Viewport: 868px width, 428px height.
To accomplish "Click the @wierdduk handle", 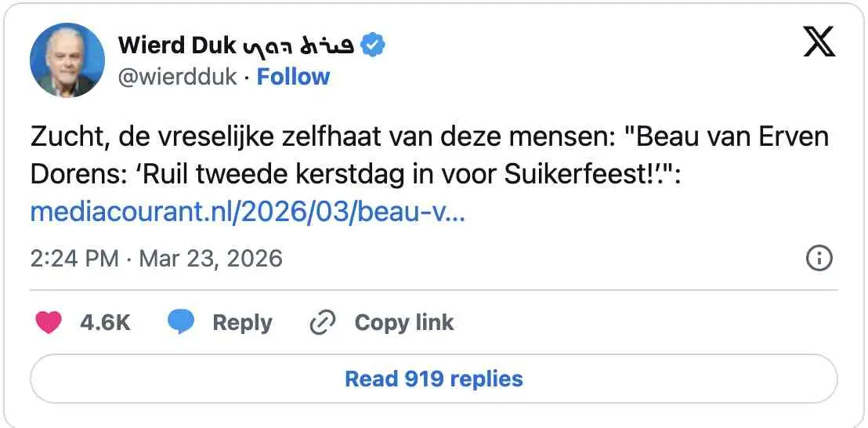I will tap(178, 77).
